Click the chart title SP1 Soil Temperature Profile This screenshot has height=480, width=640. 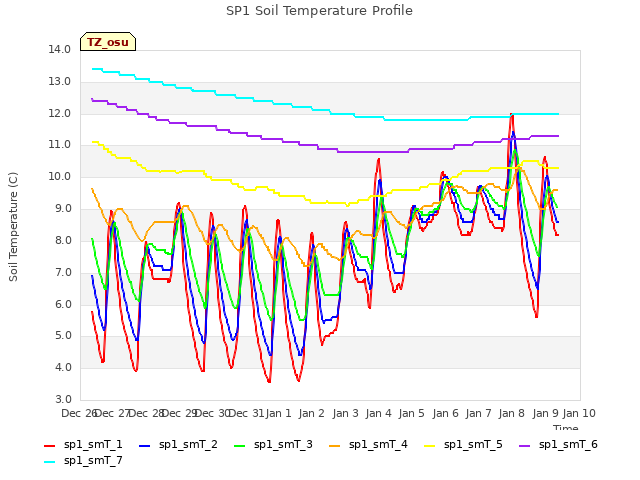pyautogui.click(x=319, y=11)
